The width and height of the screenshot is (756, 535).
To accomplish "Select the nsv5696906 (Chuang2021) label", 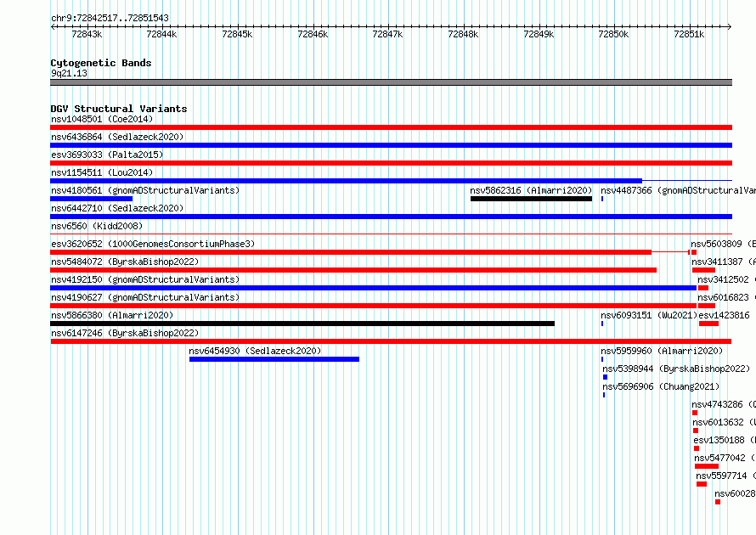I will (x=661, y=386).
